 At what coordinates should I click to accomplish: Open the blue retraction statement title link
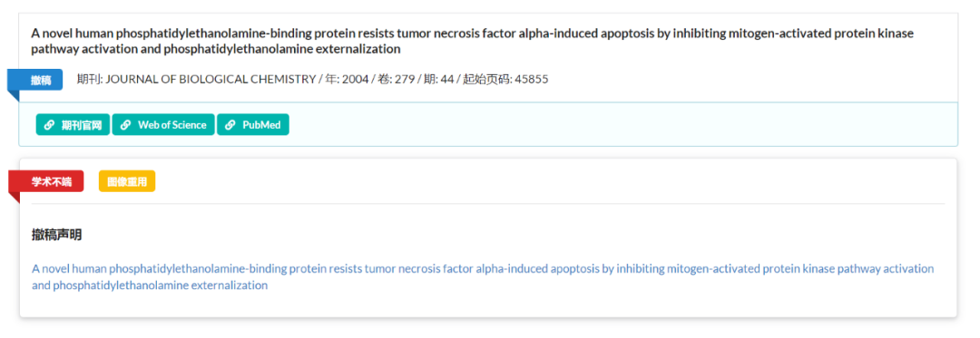coord(483,277)
